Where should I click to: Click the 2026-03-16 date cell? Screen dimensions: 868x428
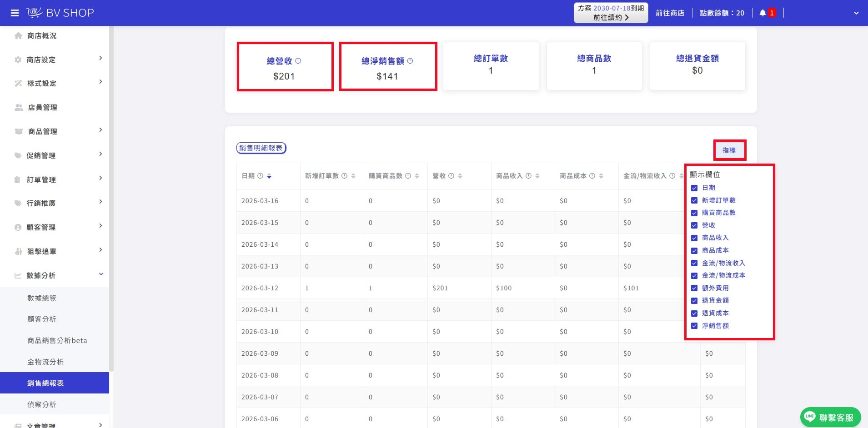tap(268, 201)
